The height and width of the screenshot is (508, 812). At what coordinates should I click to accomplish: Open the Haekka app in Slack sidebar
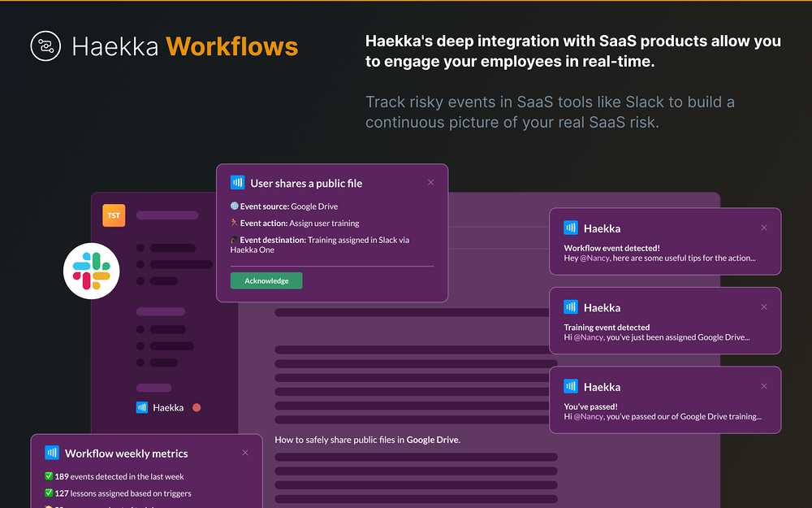click(168, 407)
